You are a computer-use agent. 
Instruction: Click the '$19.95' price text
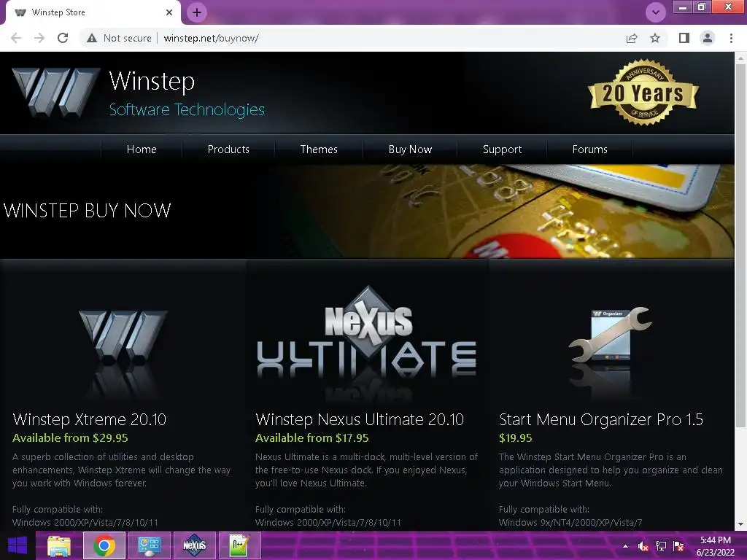(x=516, y=438)
